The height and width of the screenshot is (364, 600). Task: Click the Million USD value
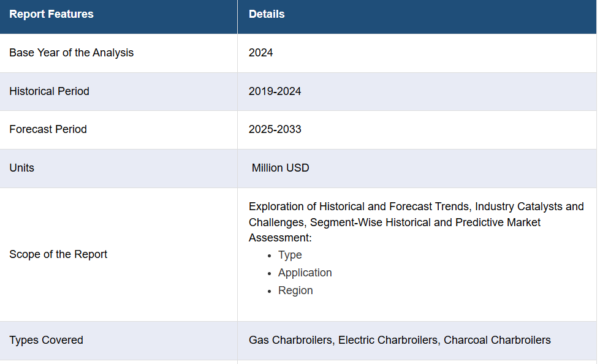(280, 168)
